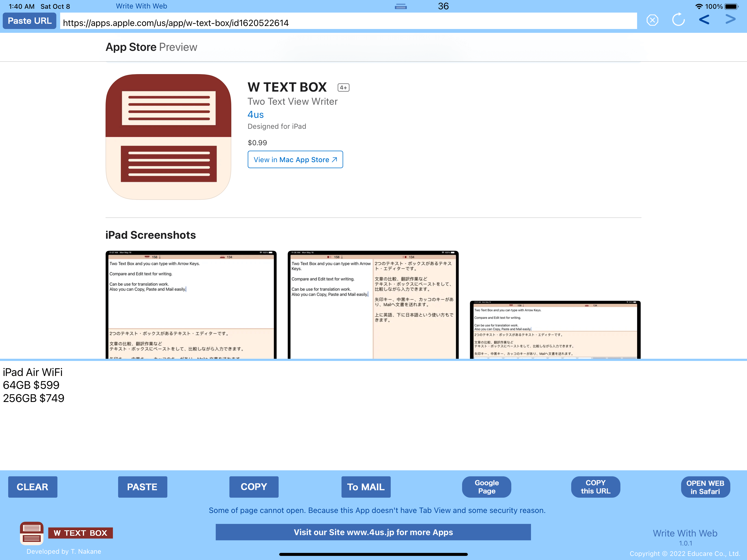Click Visit our Site www.4us.jp banner
Image resolution: width=747 pixels, height=560 pixels.
pyautogui.click(x=373, y=532)
